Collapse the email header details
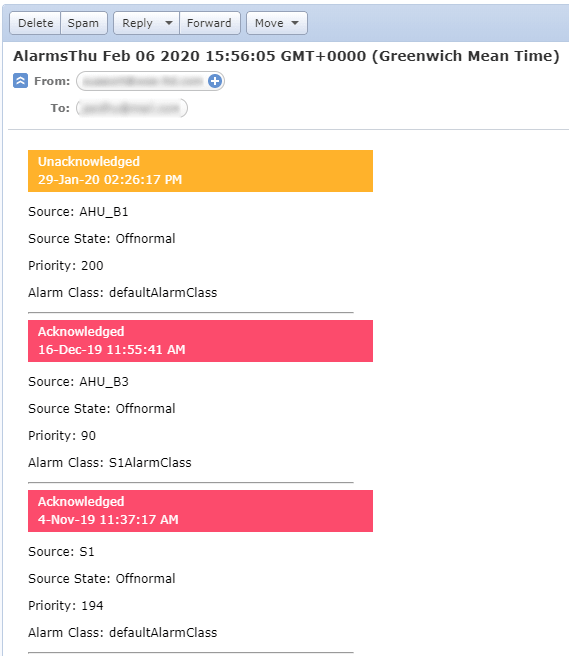Viewport: 569px width, 656px height. click(21, 80)
